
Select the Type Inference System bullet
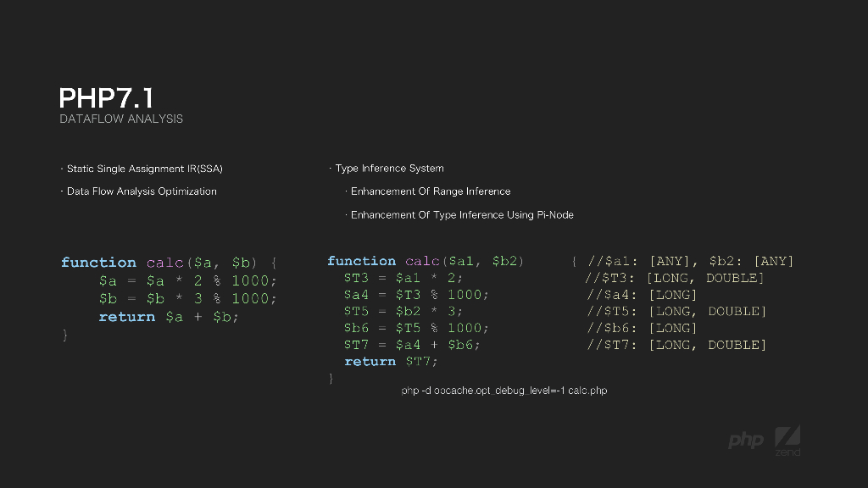389,169
